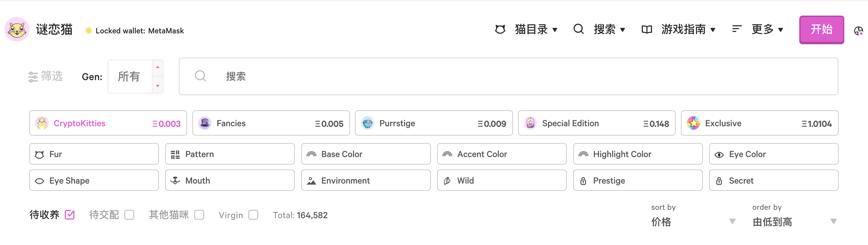Click the Highlight Color rainbow icon
868x245 pixels.
tap(583, 154)
